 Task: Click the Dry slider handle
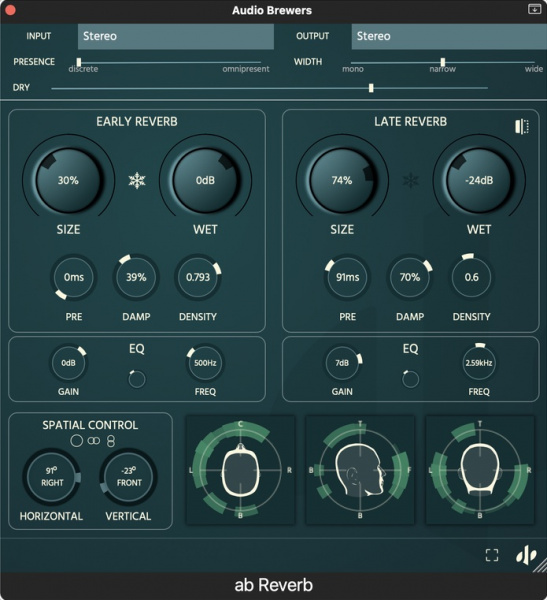[x=371, y=88]
